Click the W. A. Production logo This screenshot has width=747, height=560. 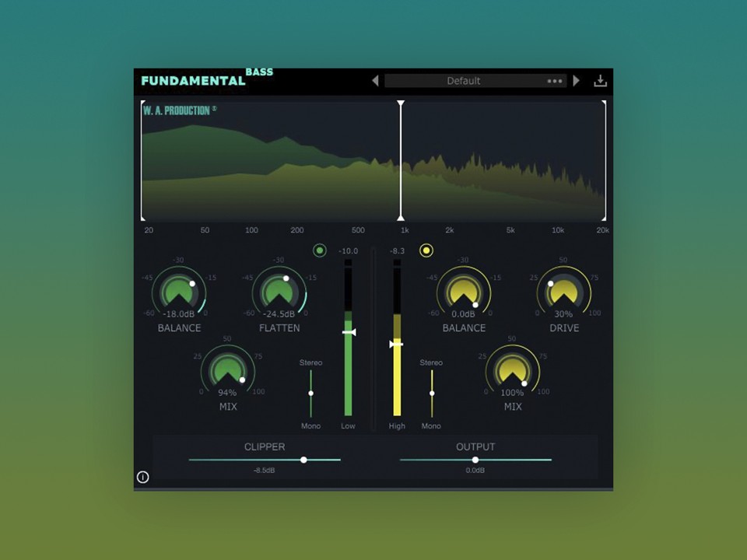[177, 110]
